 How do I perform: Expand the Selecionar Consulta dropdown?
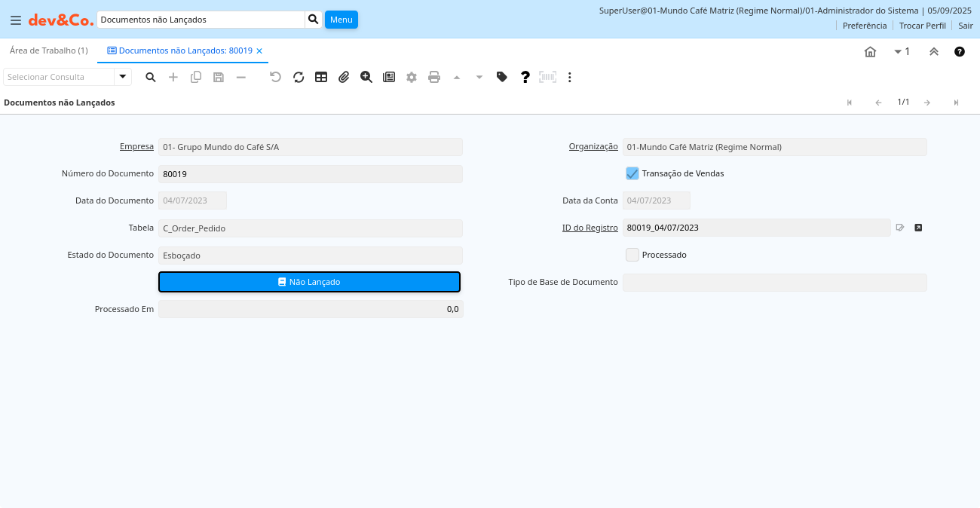123,77
